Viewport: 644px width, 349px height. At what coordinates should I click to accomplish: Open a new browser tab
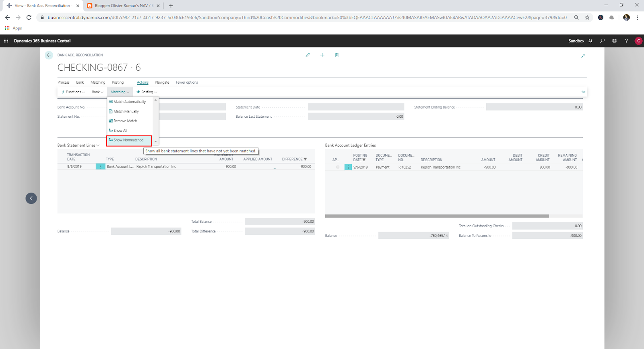pyautogui.click(x=171, y=6)
